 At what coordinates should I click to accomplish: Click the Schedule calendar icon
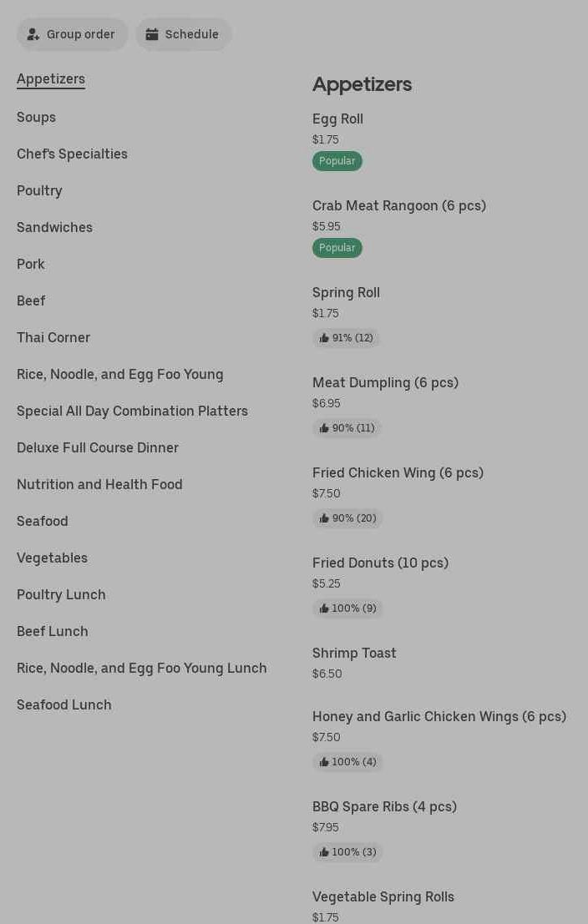tap(152, 34)
